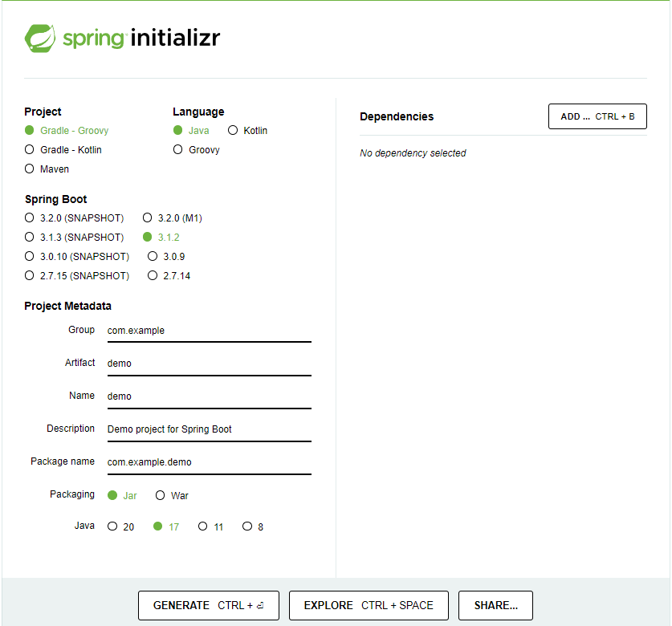The width and height of the screenshot is (672, 626).
Task: Open the Add Dependencies dialog
Action: [597, 116]
